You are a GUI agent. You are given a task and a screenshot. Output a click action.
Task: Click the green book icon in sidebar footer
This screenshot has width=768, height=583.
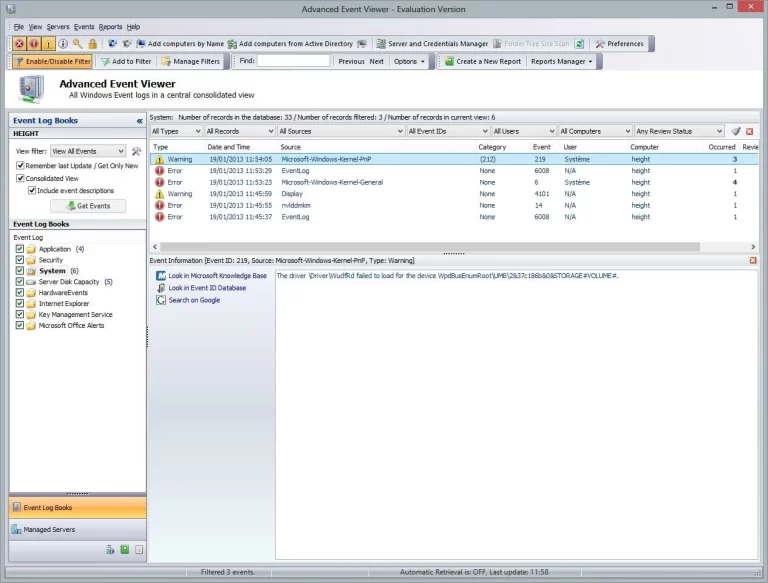coord(125,550)
